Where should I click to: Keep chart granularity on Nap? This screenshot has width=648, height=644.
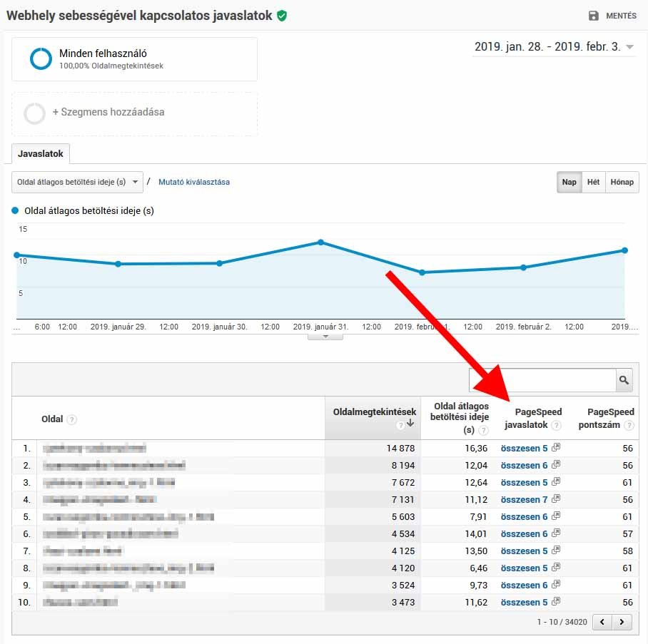pyautogui.click(x=569, y=182)
